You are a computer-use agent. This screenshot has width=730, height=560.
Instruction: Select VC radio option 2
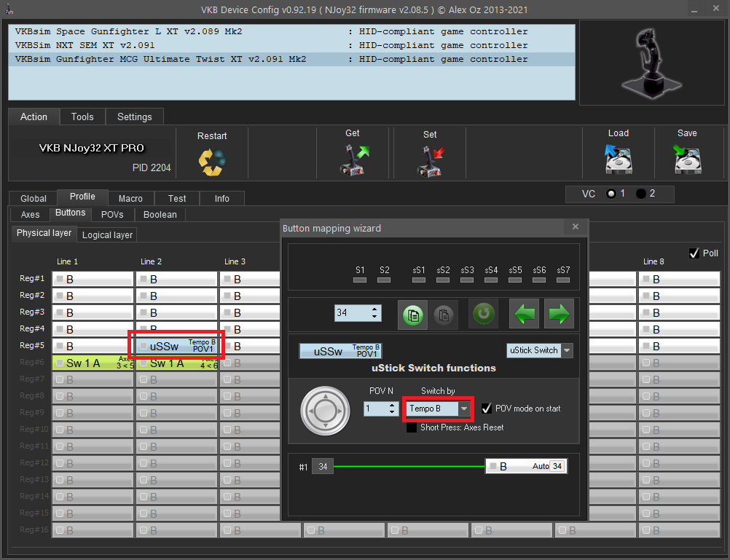[640, 194]
